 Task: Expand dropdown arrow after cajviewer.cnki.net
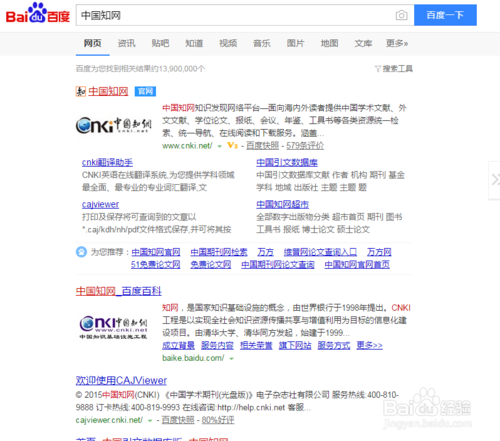point(150,421)
